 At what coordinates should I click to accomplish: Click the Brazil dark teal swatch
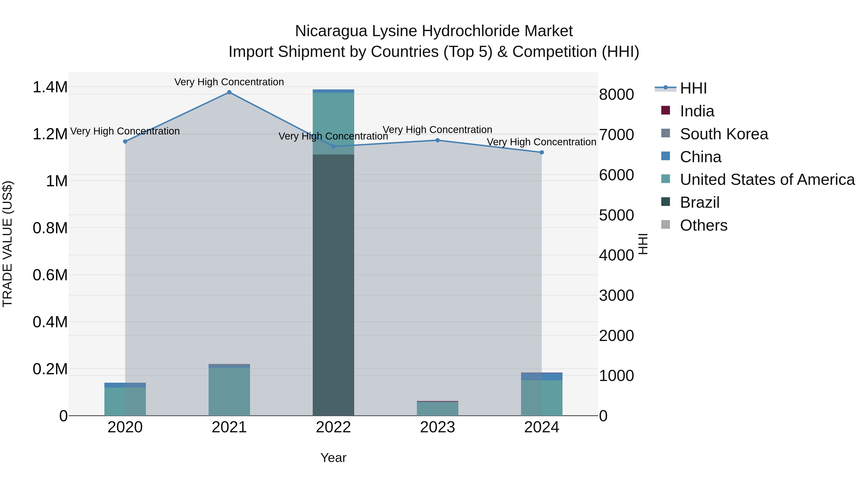(x=665, y=201)
